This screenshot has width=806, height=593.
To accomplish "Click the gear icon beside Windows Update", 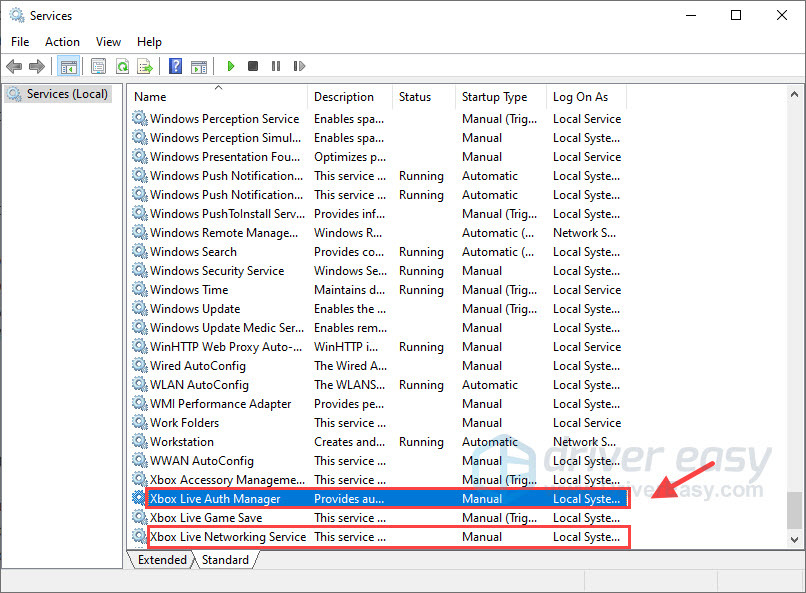I will [x=140, y=308].
